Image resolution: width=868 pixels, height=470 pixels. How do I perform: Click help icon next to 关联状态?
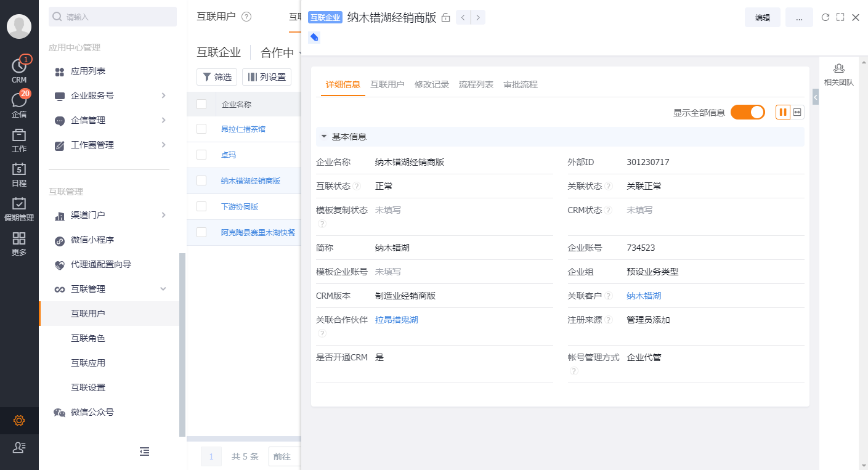pyautogui.click(x=608, y=187)
